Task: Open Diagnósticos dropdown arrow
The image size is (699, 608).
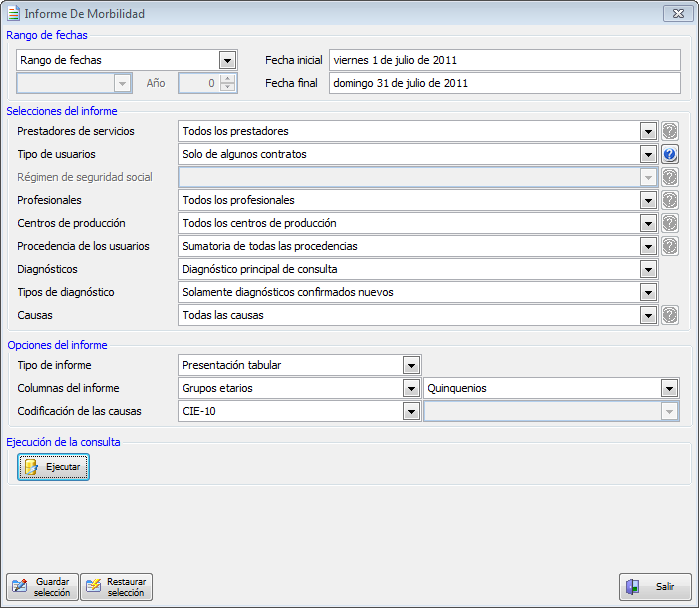Action: pyautogui.click(x=648, y=270)
